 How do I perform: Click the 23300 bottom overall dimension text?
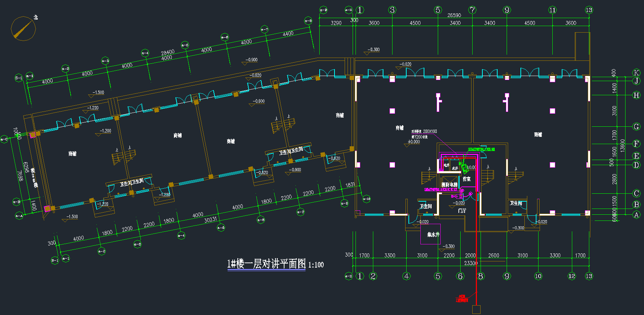(x=471, y=263)
